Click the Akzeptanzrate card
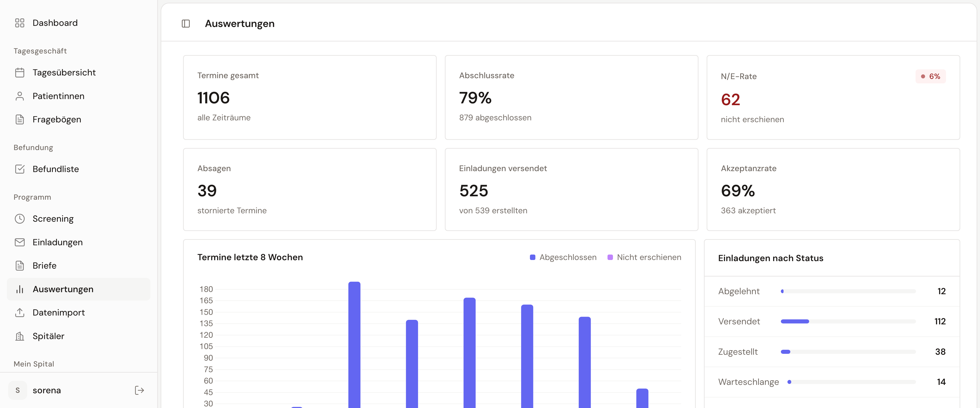 pos(833,189)
